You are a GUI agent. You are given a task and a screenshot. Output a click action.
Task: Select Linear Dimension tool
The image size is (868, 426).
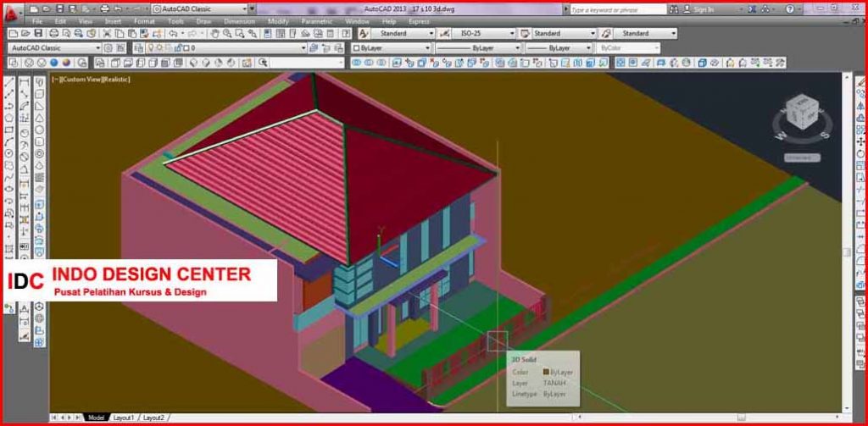(25, 82)
